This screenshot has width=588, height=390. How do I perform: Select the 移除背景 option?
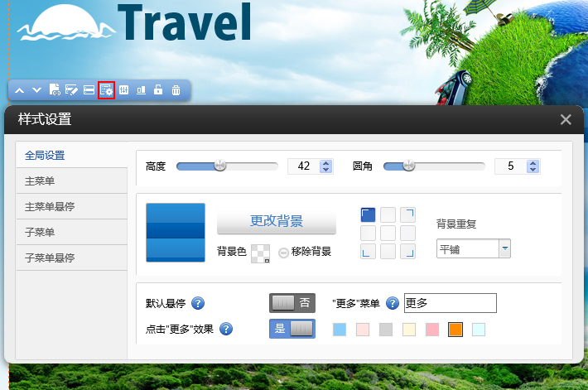(x=305, y=252)
